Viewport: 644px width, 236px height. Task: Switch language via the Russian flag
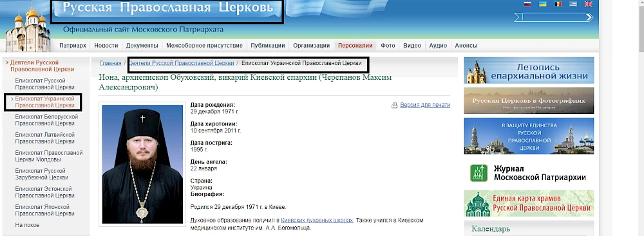tap(528, 4)
